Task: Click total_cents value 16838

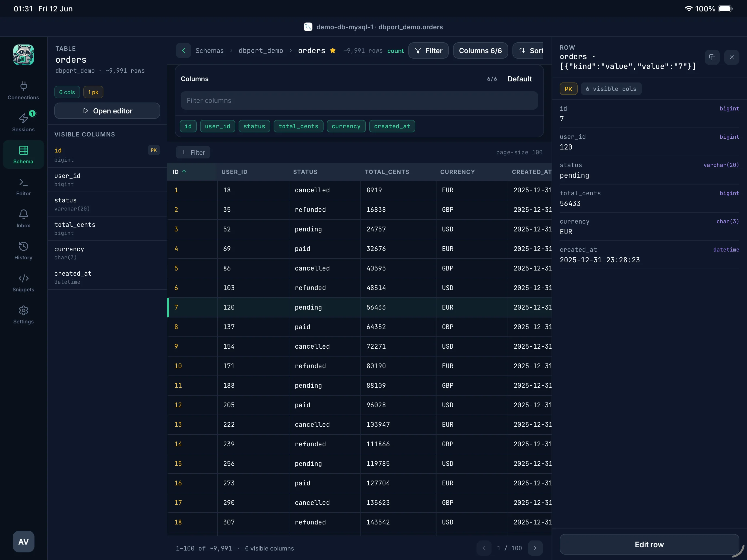Action: [376, 210]
